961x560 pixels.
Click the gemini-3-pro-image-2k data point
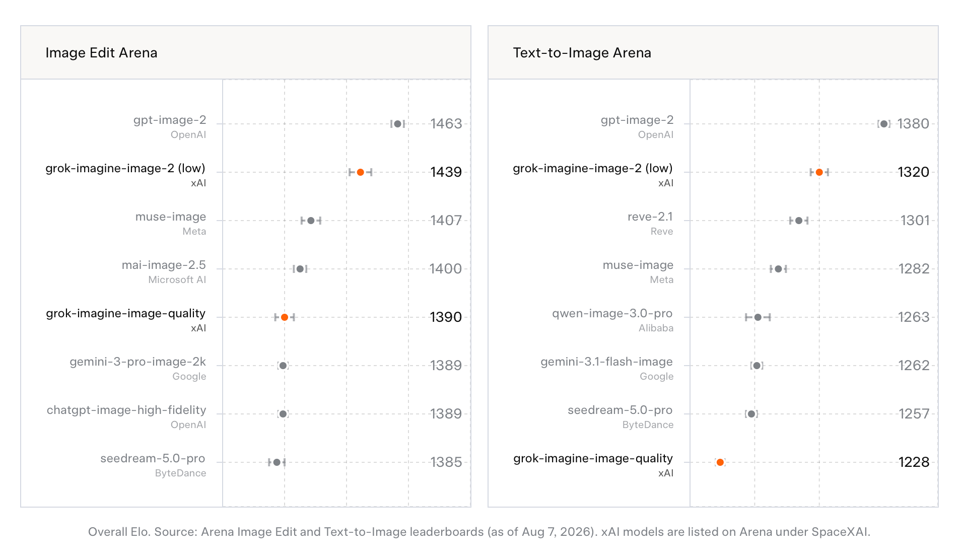(283, 366)
